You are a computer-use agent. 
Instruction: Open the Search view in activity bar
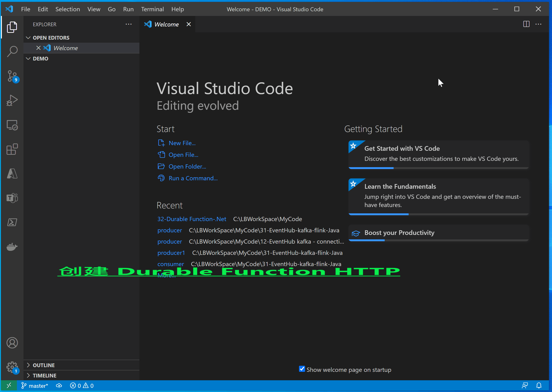pos(12,51)
